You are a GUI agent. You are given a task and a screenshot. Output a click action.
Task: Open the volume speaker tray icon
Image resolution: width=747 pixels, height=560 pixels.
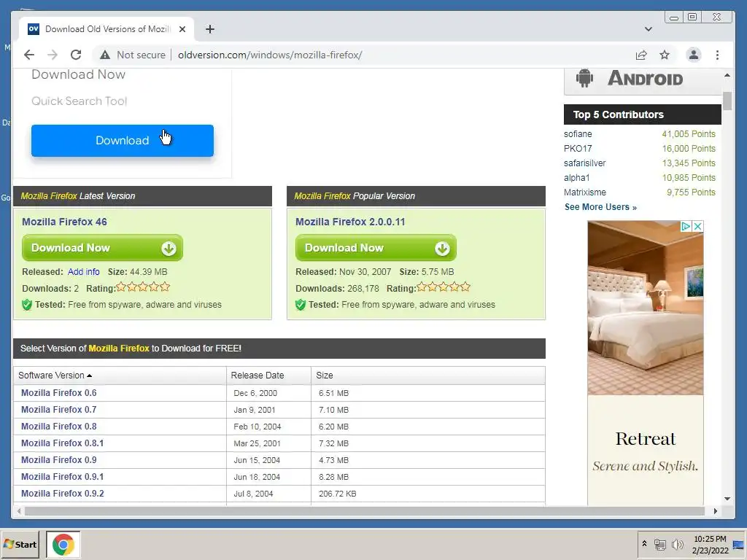(677, 544)
